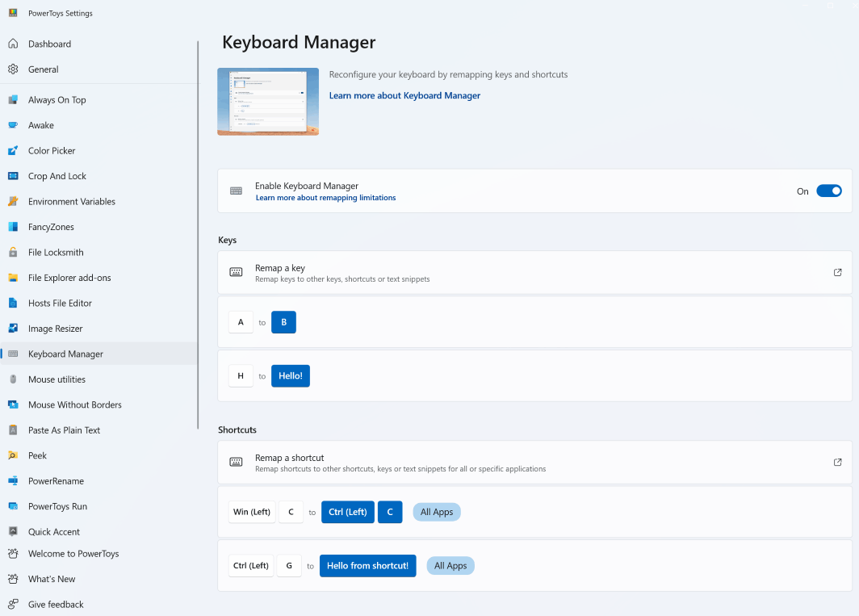The image size is (859, 616).
Task: Click the Keyboard Manager sidebar icon
Action: point(13,354)
